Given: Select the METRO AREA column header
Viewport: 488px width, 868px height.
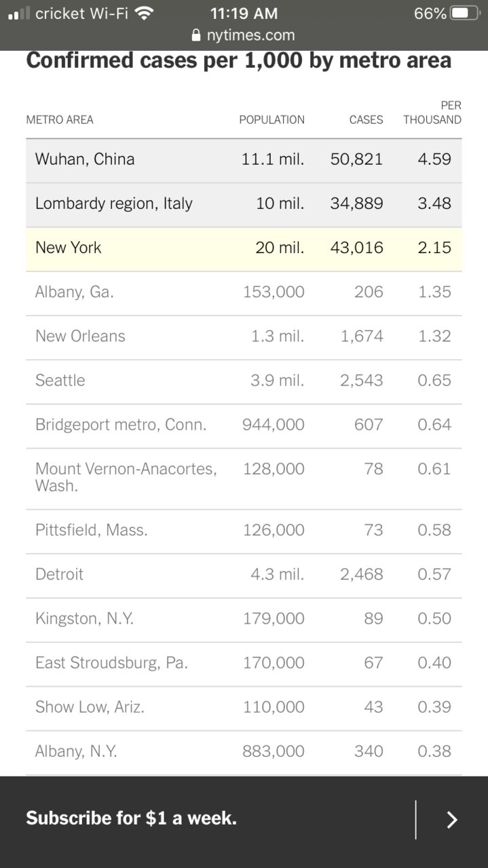Looking at the screenshot, I should (x=60, y=119).
